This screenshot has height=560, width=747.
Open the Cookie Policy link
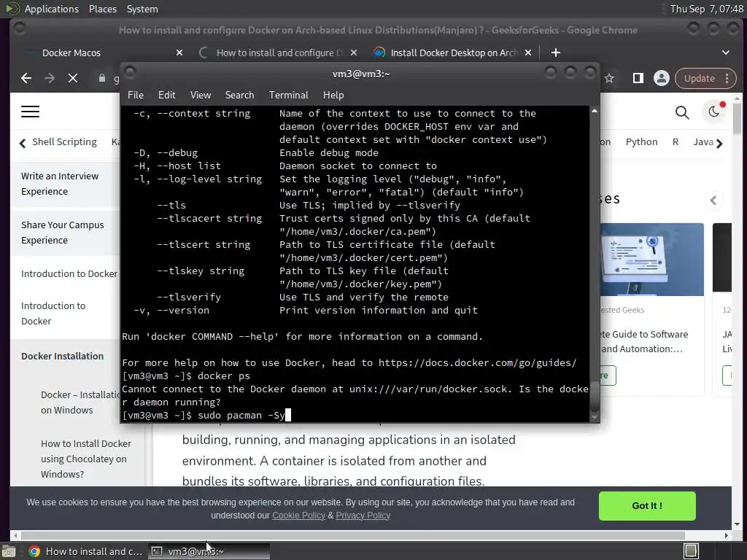pos(298,516)
